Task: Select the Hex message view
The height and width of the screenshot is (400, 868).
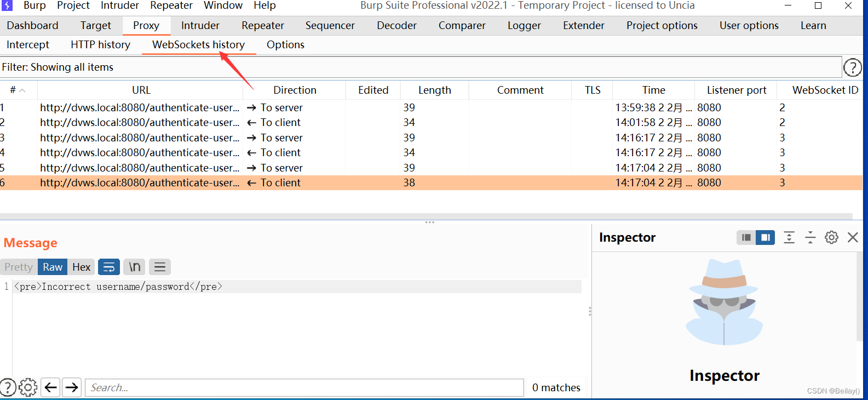Action: tap(81, 267)
